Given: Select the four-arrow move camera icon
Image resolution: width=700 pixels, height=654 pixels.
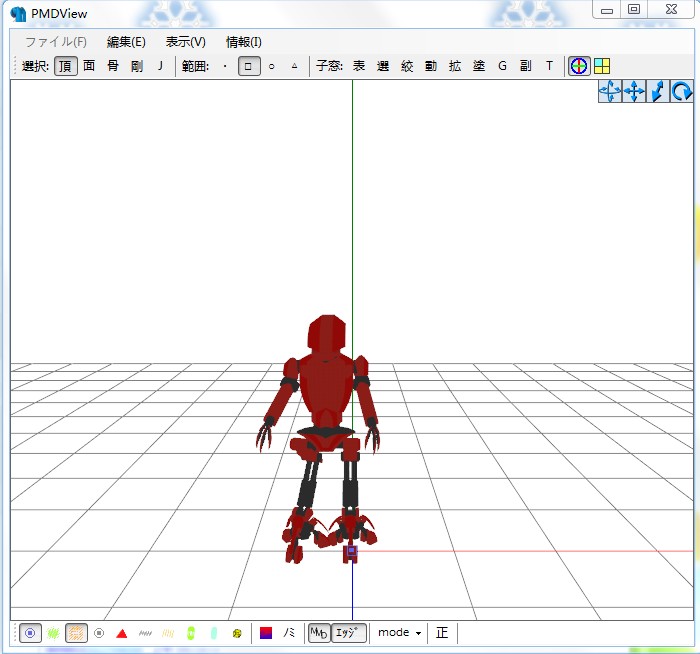Looking at the screenshot, I should [633, 92].
